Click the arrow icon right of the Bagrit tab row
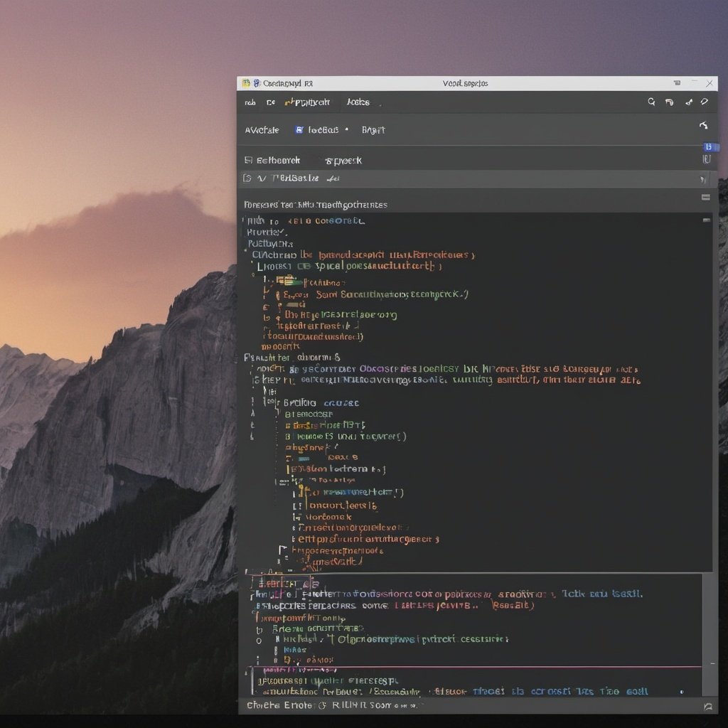 tap(704, 125)
